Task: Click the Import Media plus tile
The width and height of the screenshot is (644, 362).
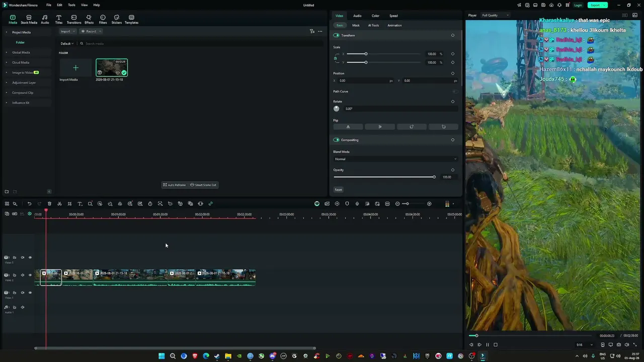Action: (x=75, y=68)
